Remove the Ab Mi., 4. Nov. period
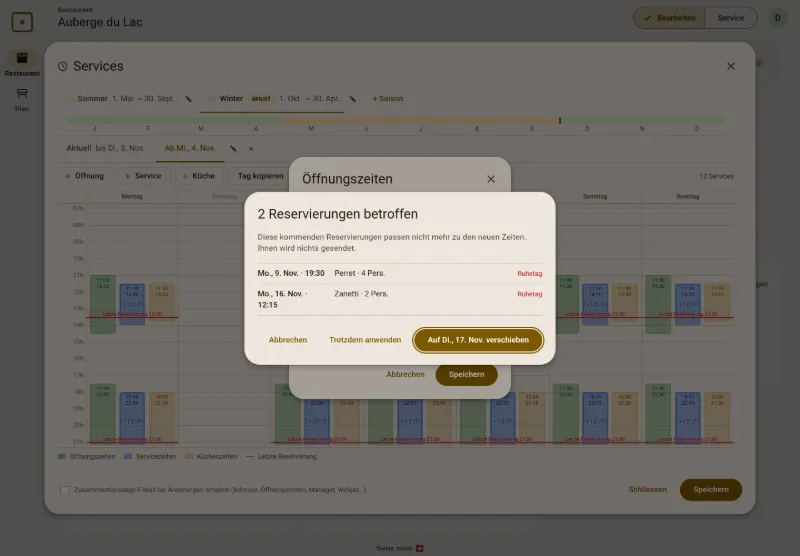 tap(251, 149)
